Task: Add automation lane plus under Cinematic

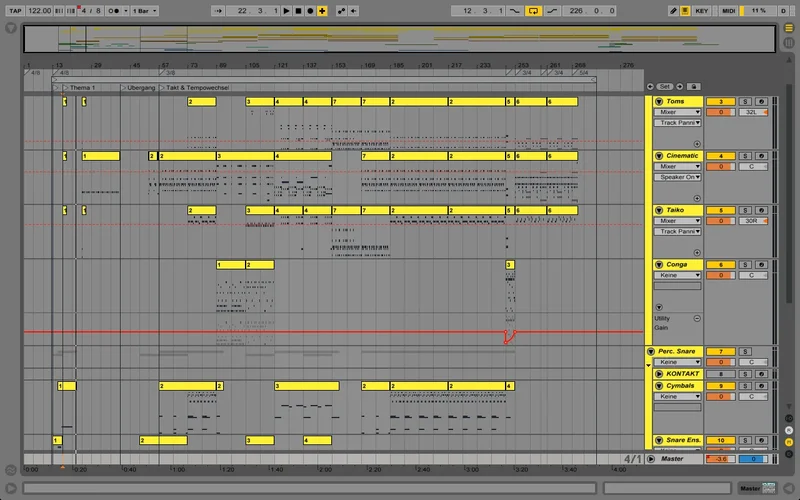Action: pyautogui.click(x=697, y=198)
